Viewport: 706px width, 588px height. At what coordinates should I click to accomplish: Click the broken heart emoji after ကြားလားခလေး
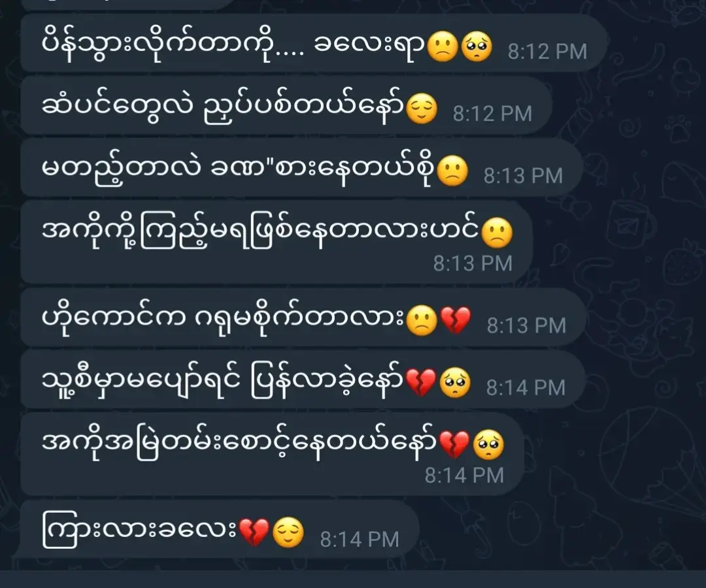coord(254,532)
